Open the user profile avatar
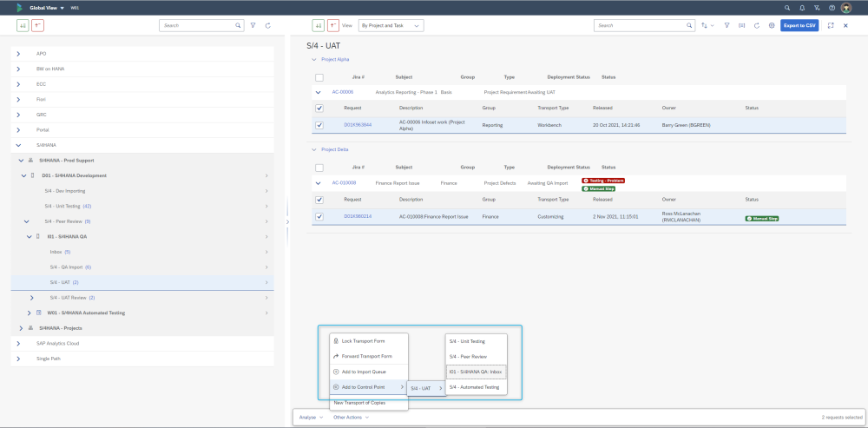Viewport: 868px width, 428px height. click(846, 7)
